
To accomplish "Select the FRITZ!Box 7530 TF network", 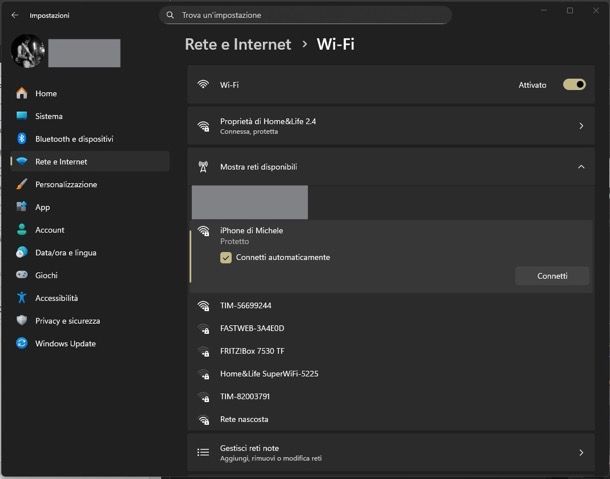I will coord(252,351).
